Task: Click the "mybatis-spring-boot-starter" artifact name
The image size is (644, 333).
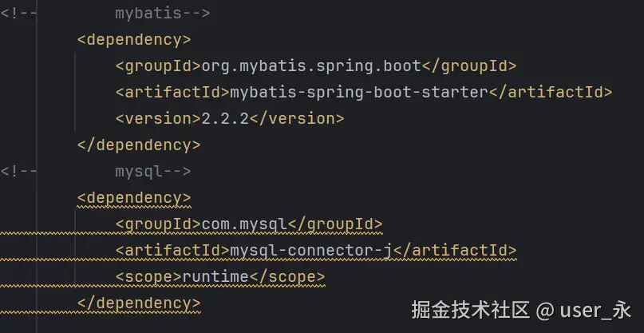Action: (x=358, y=93)
